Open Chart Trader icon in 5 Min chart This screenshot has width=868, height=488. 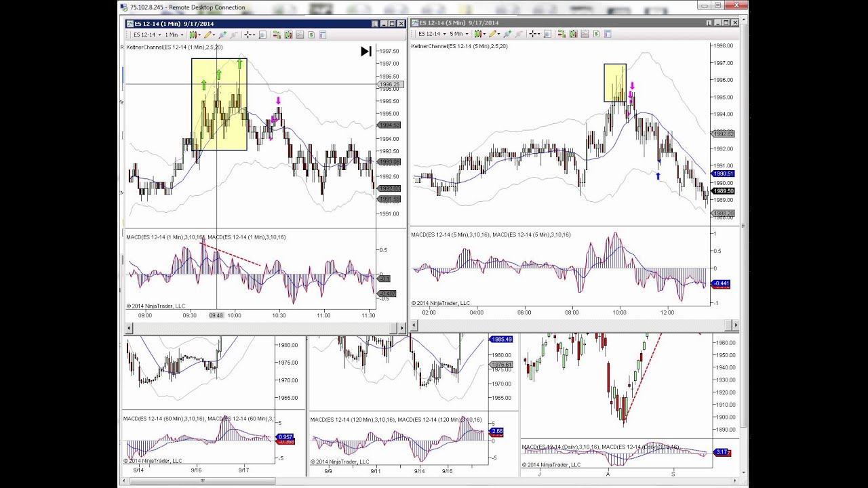(561, 34)
